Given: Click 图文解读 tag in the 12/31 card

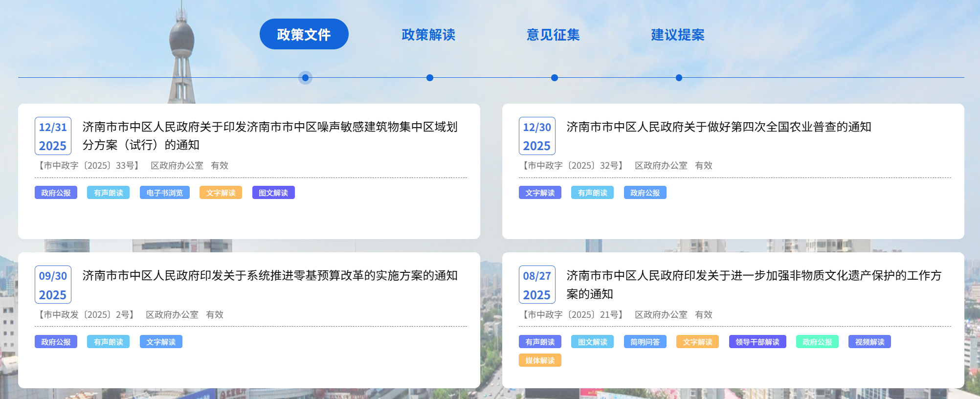Looking at the screenshot, I should [x=273, y=193].
